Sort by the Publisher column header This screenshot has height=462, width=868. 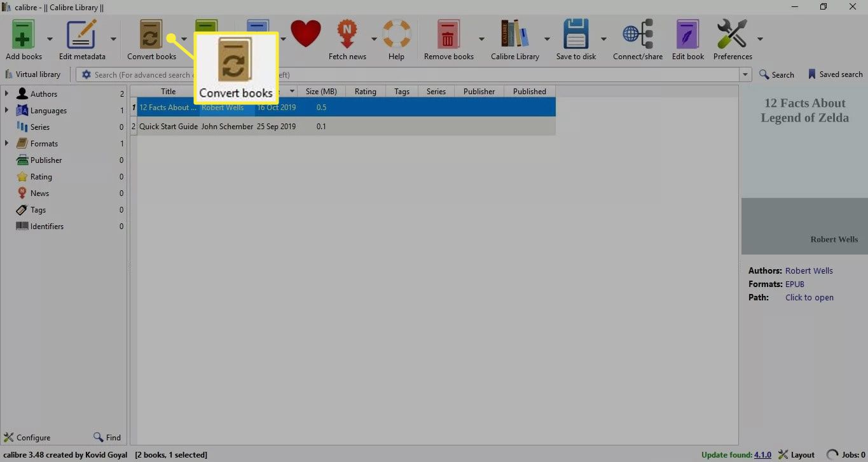coord(479,91)
